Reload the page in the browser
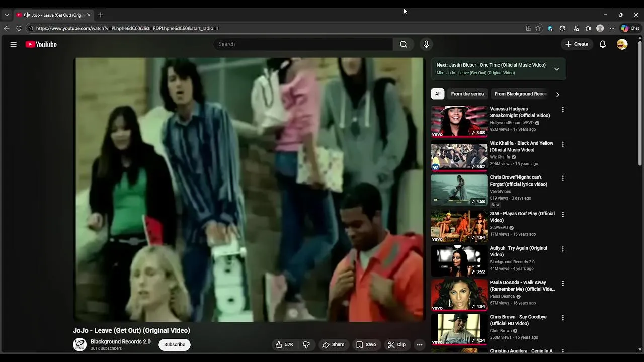644x362 pixels. click(x=19, y=28)
